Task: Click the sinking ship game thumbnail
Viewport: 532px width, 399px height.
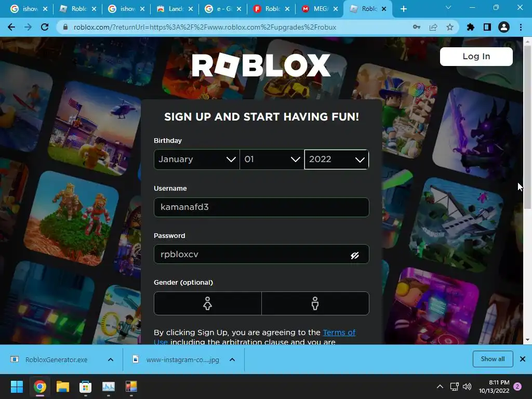Action: click(456, 224)
